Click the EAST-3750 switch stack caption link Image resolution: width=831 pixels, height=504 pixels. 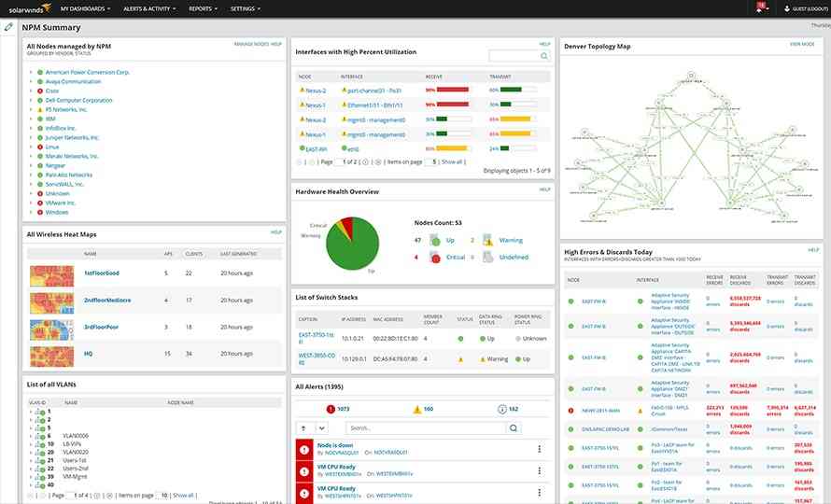click(317, 338)
